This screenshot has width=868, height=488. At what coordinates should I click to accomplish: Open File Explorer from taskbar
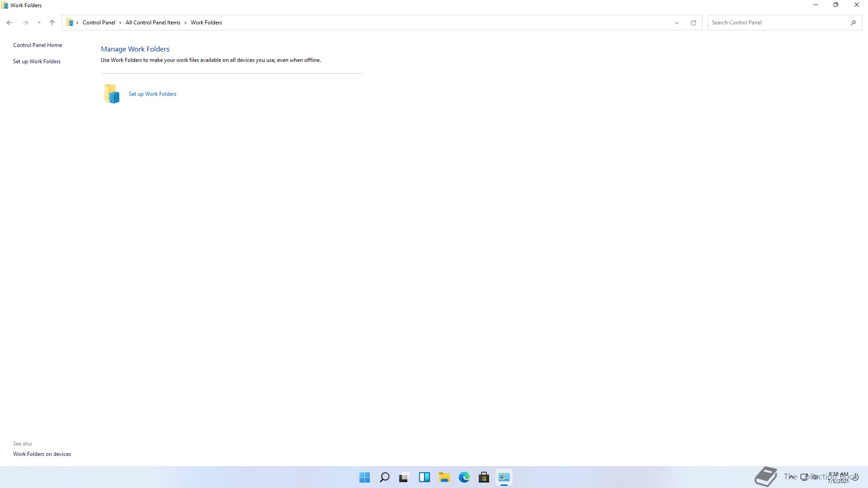tap(444, 477)
